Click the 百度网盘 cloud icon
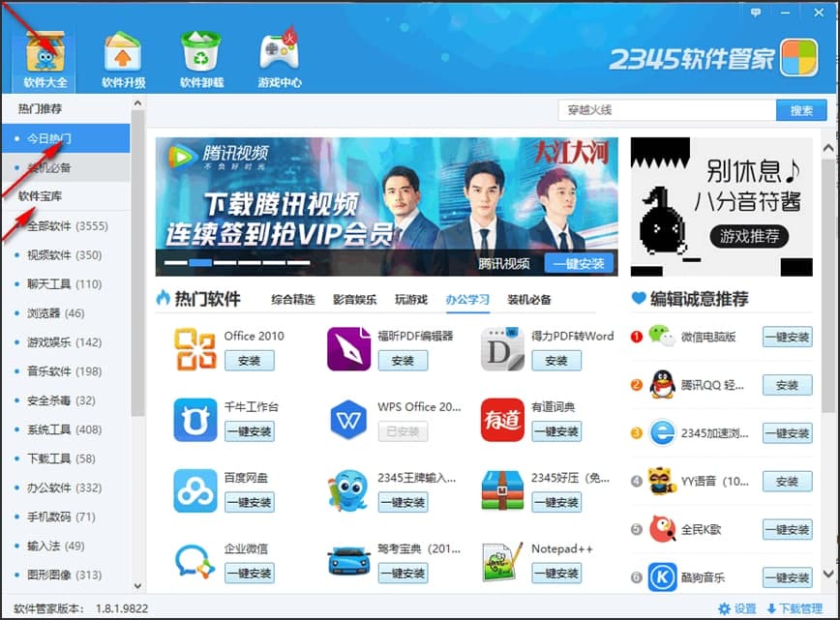Viewport: 840px width, 620px height. (195, 491)
